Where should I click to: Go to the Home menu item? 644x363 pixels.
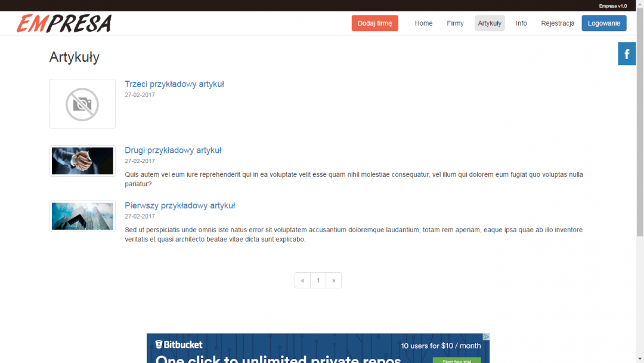click(x=423, y=23)
